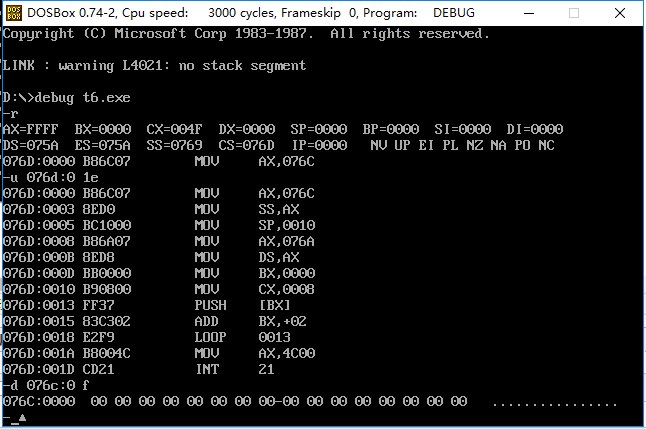Click the 'MOV SP,0010' instruction line

(159, 225)
